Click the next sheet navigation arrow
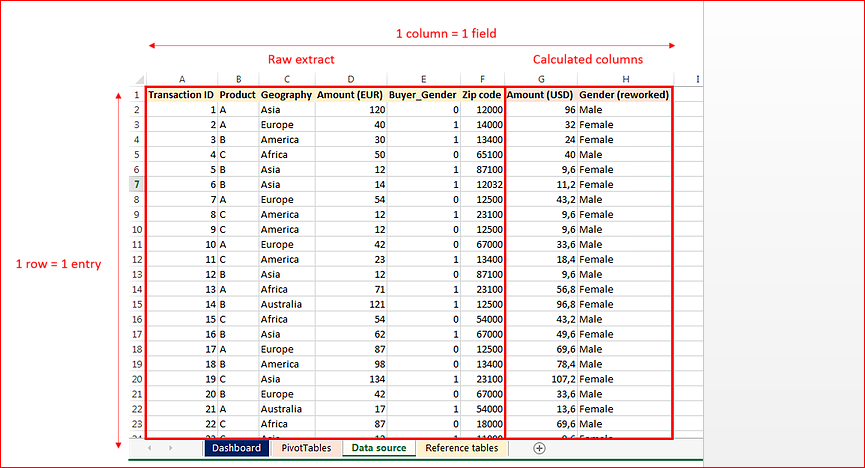Viewport: 865px width, 468px height. [170, 448]
